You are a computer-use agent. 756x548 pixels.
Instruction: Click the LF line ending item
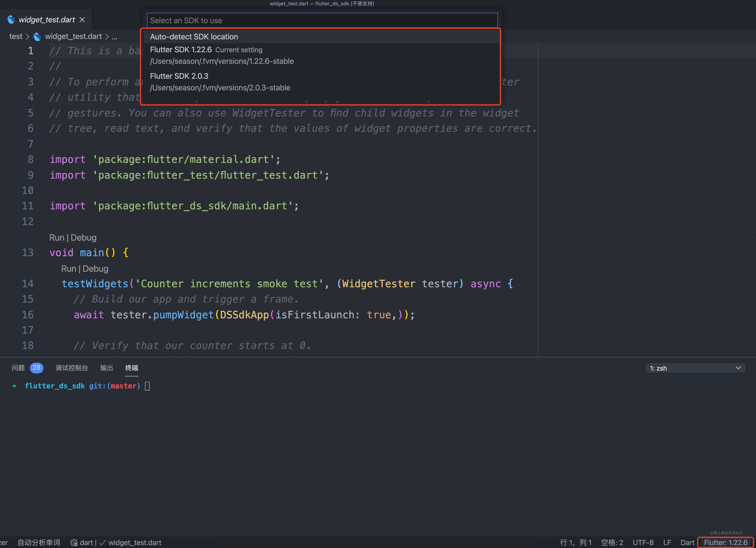(667, 543)
